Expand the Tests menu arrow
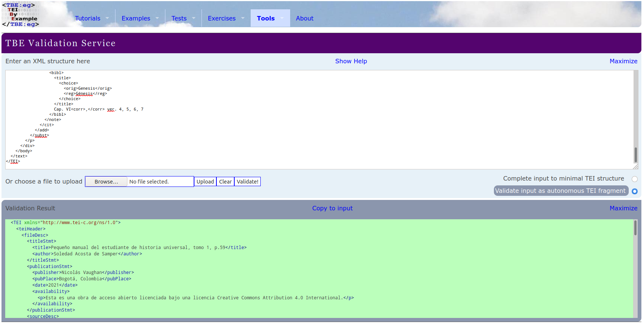The image size is (644, 325). pyautogui.click(x=194, y=18)
